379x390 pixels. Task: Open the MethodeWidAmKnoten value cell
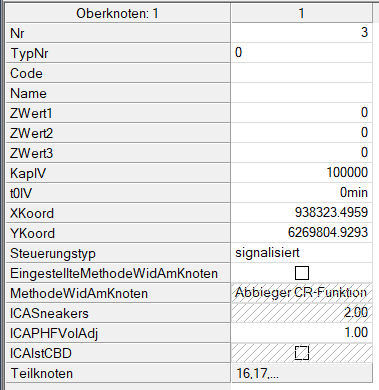(x=302, y=293)
